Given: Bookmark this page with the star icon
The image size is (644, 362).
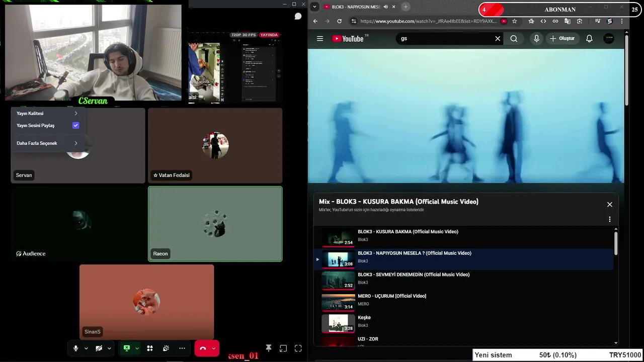Looking at the screenshot, I should [514, 21].
